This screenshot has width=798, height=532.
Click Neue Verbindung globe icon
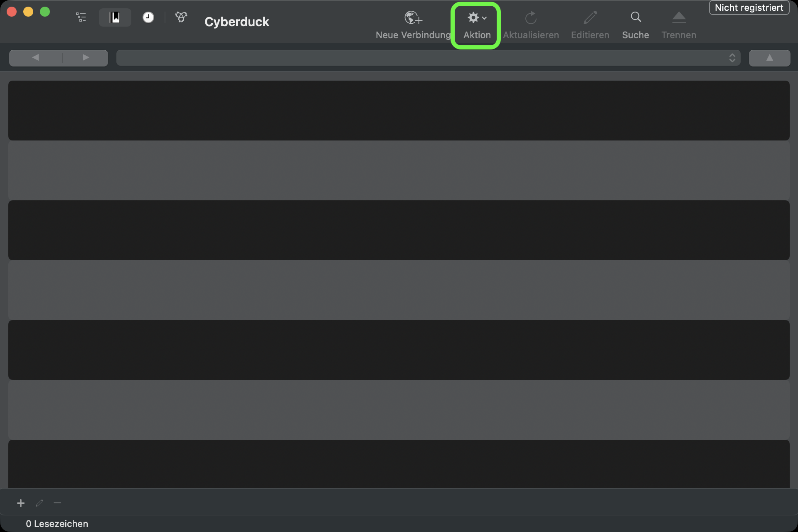pos(413,18)
